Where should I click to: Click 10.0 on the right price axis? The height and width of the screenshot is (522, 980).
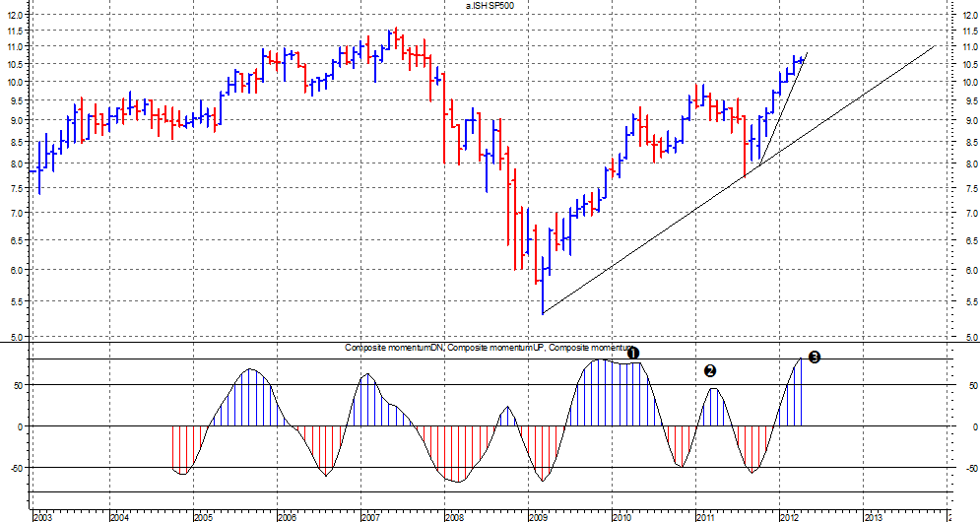click(x=970, y=82)
